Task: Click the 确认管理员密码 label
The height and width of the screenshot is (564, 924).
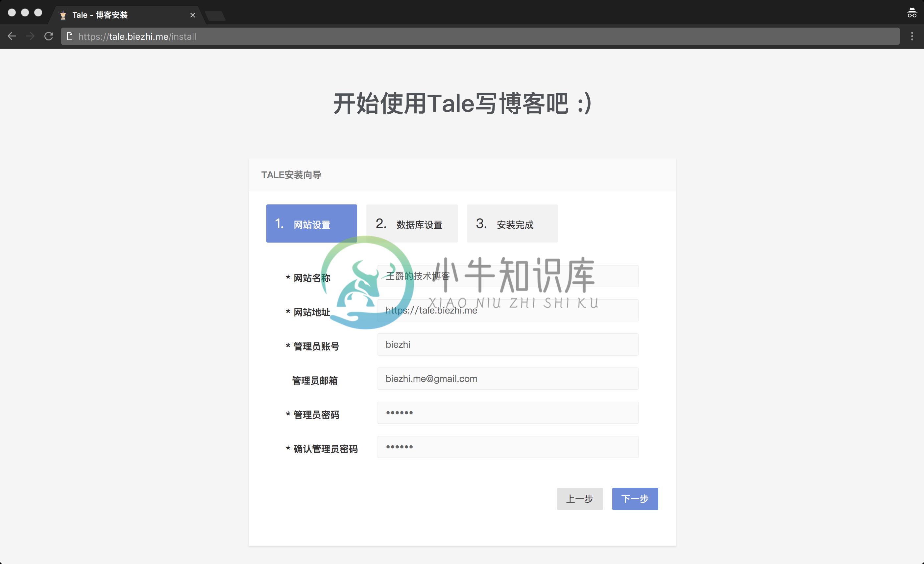Action: click(322, 449)
